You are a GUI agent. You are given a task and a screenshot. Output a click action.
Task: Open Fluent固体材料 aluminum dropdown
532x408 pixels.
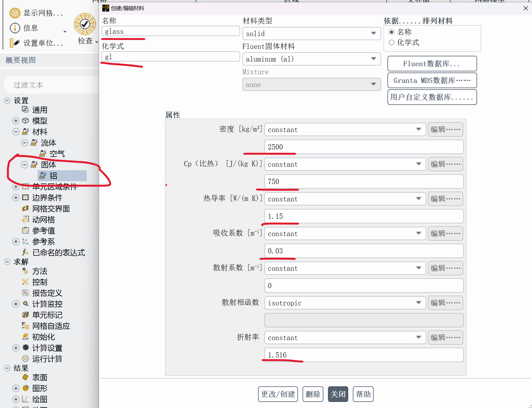pyautogui.click(x=312, y=59)
